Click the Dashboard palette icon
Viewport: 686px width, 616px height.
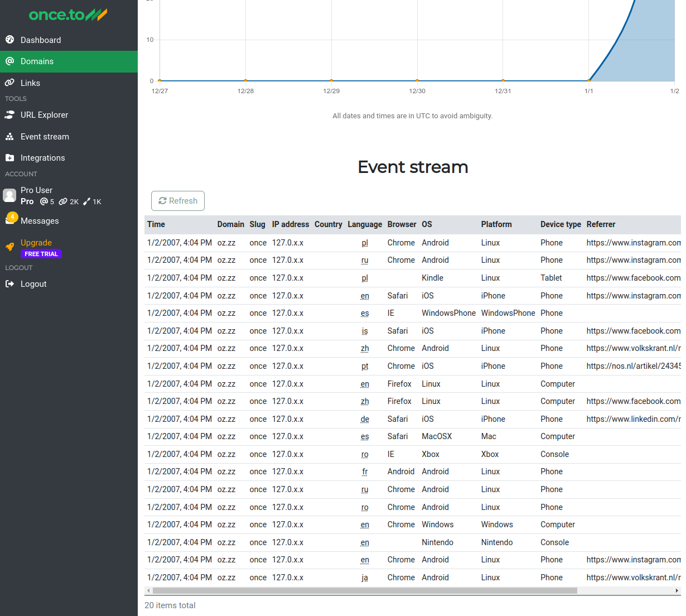click(x=9, y=40)
